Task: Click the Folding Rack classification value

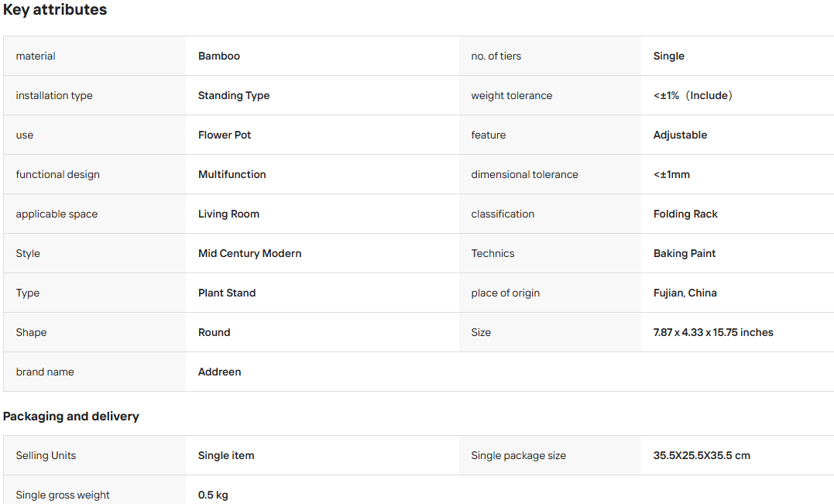Action: click(x=685, y=214)
